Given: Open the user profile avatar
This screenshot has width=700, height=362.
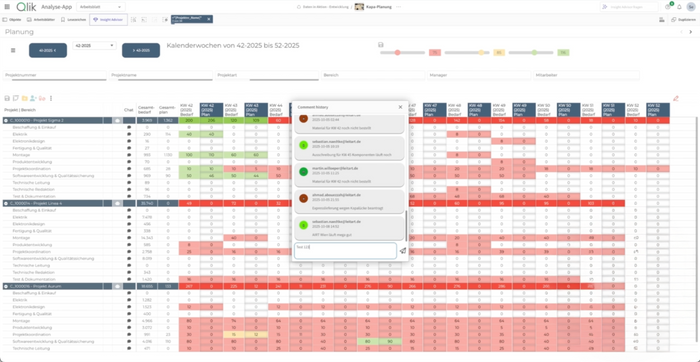Looking at the screenshot, I should pyautogui.click(x=691, y=7).
